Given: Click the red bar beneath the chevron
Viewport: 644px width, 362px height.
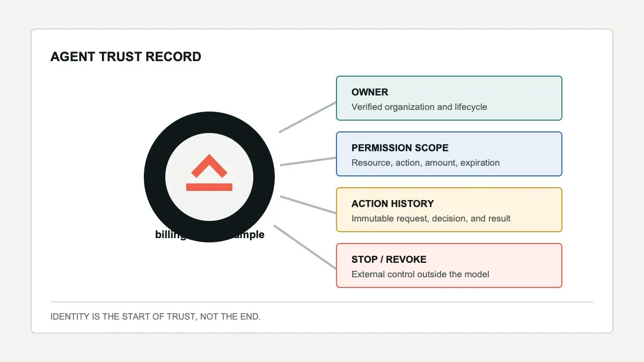Looking at the screenshot, I should tap(209, 187).
